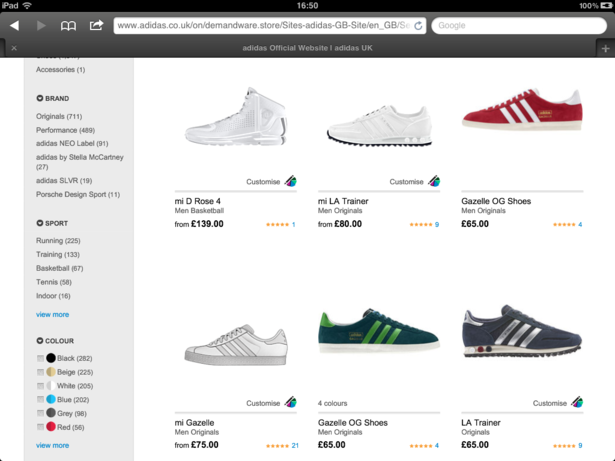
Task: Tap the share arrow icon
Action: pos(96,25)
